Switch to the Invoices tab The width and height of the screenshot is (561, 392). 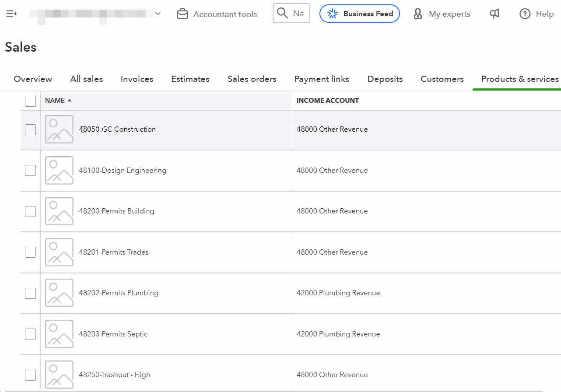coord(137,79)
